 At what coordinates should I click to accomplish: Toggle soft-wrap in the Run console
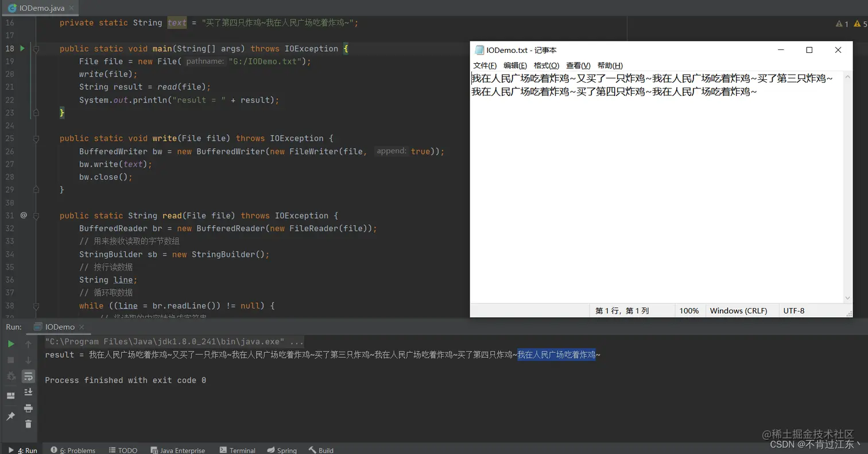coord(28,376)
